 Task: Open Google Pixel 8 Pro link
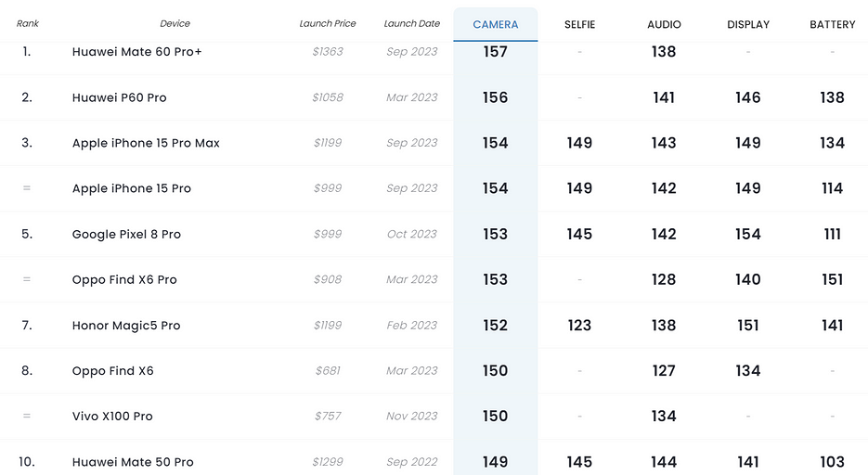pyautogui.click(x=126, y=234)
